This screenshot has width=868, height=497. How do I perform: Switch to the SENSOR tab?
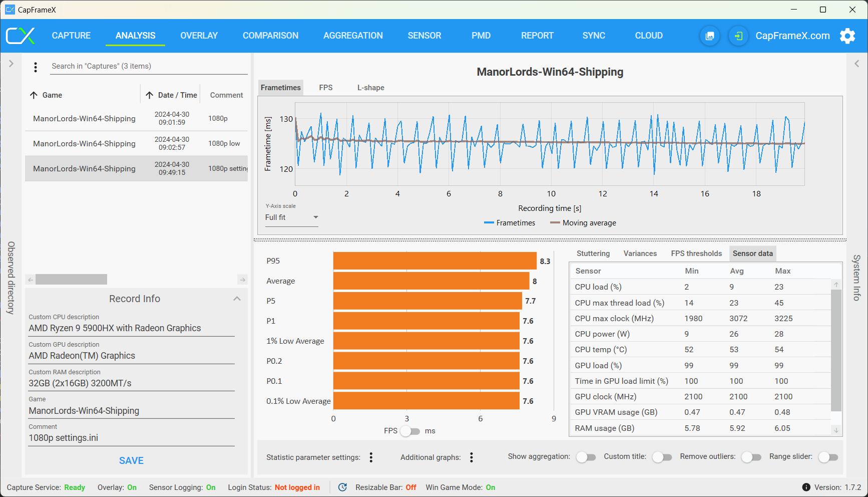pyautogui.click(x=424, y=36)
